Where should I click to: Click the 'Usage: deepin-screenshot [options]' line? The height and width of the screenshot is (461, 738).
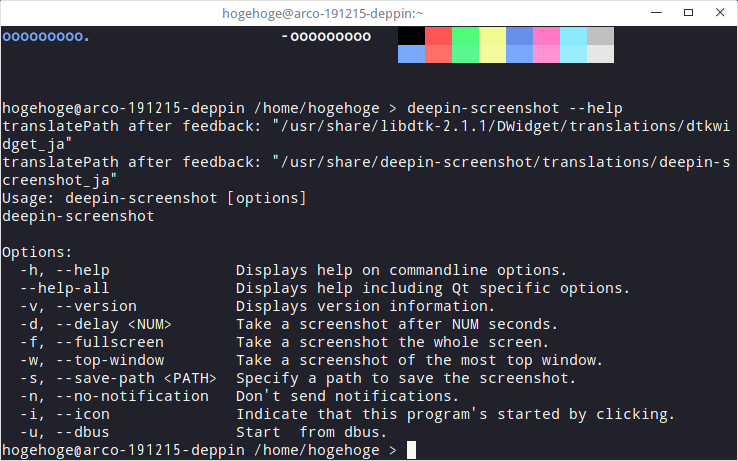click(x=154, y=198)
